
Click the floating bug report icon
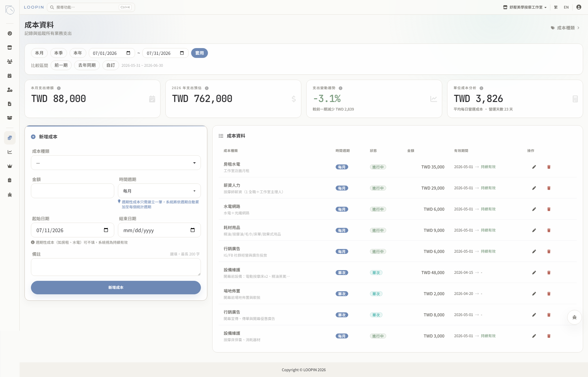pos(574,317)
